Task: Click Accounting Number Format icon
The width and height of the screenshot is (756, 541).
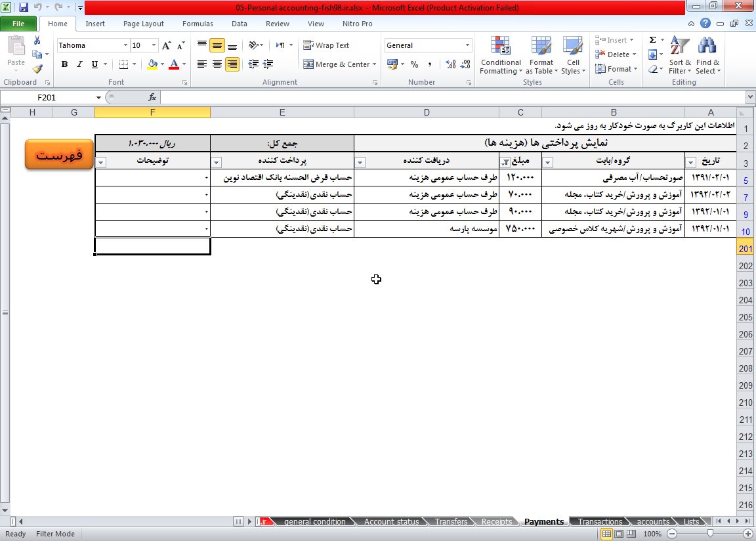Action: coord(392,64)
